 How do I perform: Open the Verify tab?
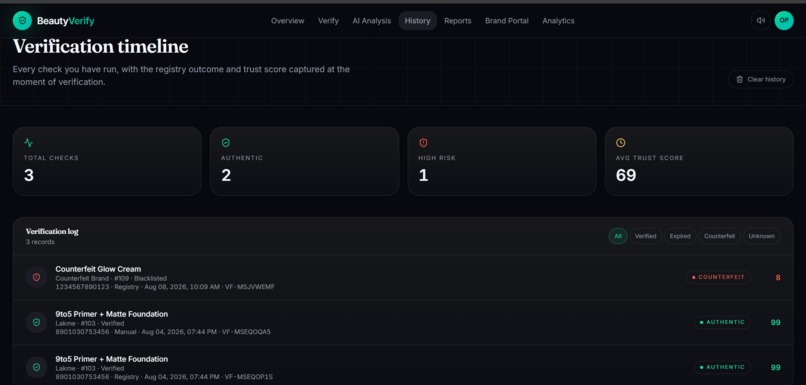coord(328,21)
